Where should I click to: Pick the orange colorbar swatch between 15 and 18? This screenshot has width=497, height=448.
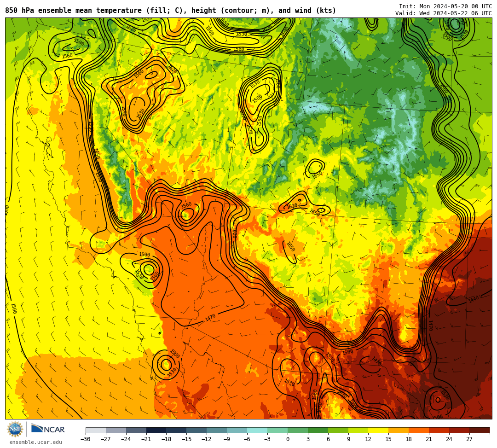coord(399,430)
